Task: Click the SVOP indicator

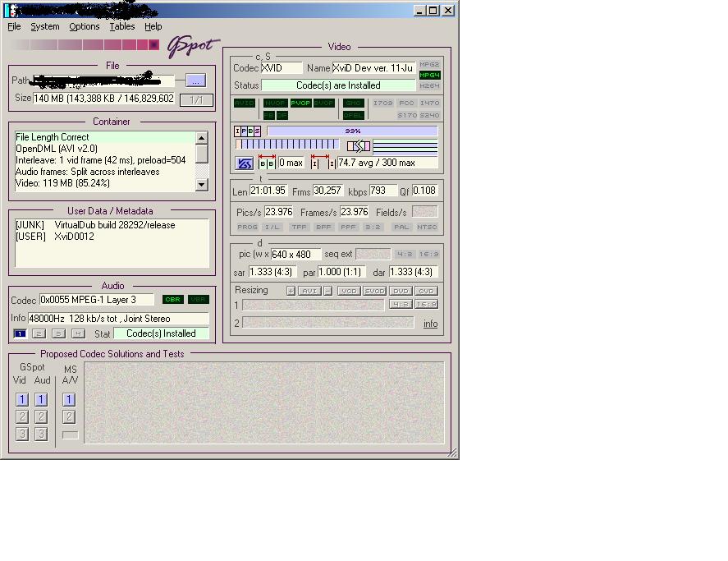Action: [324, 103]
